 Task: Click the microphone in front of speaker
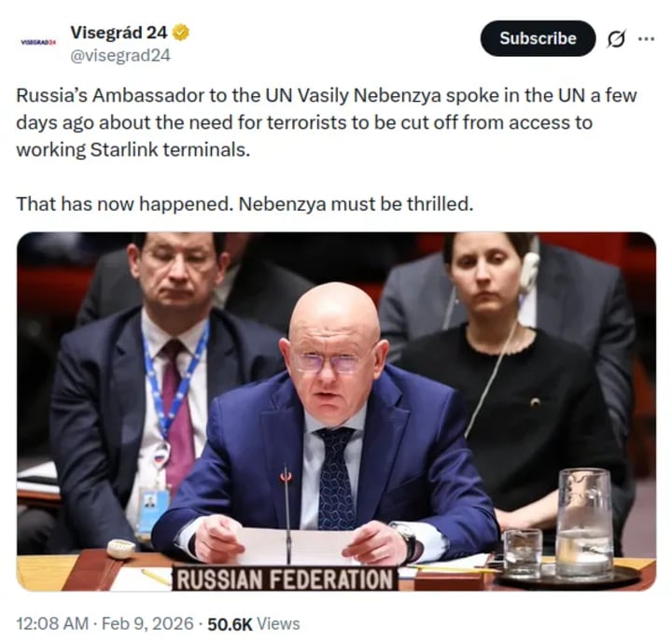tap(287, 514)
